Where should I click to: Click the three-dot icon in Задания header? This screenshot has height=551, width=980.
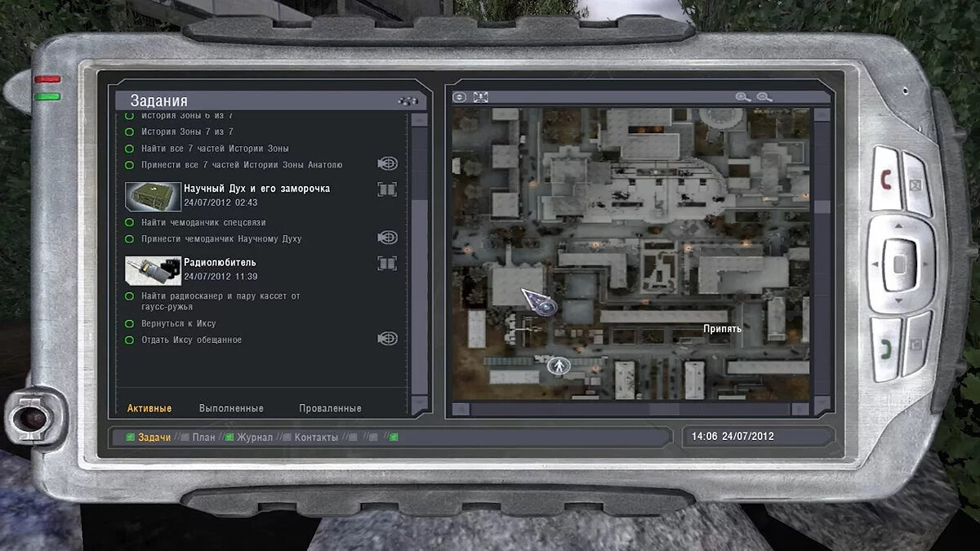click(x=408, y=101)
